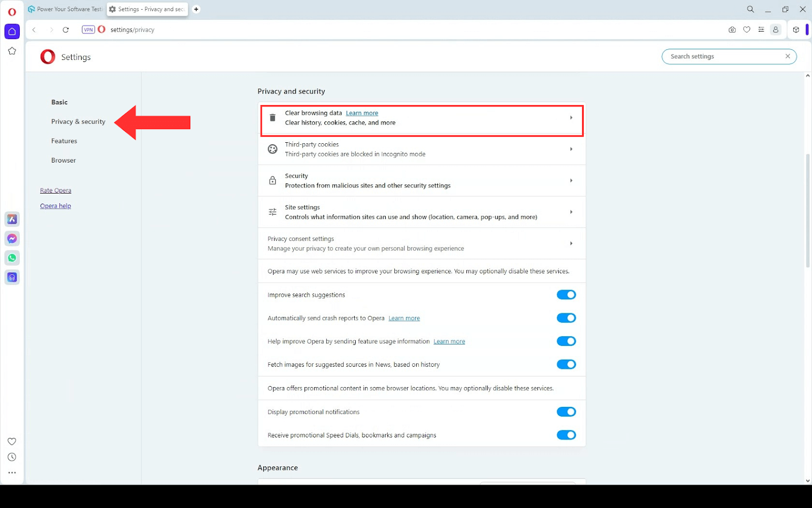Go back with the back arrow
The image size is (812, 508).
pos(34,30)
